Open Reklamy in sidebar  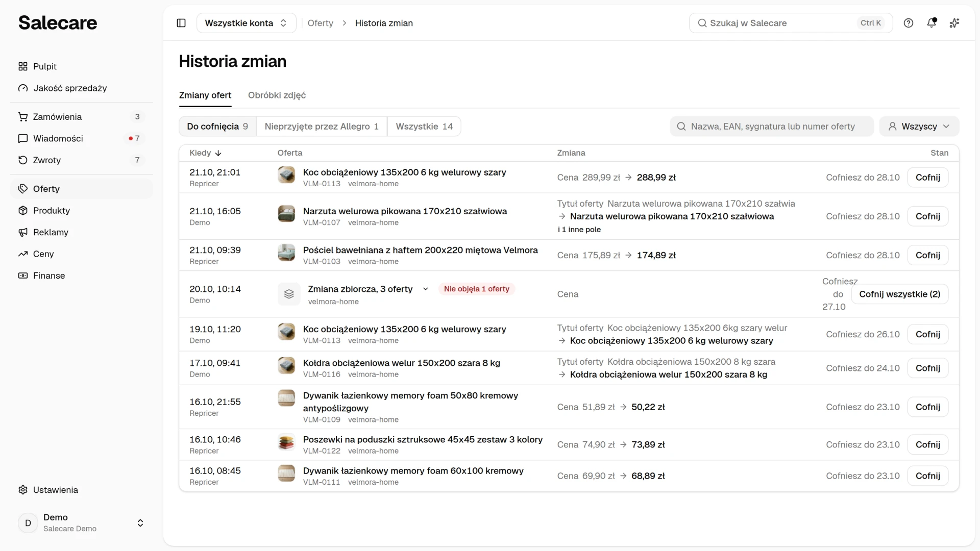82,232
